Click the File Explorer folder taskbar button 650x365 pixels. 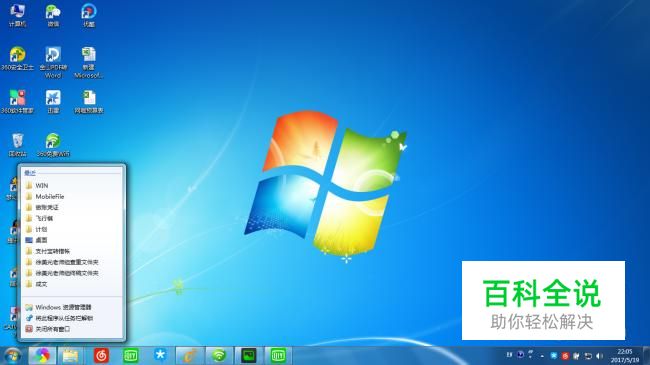70,355
